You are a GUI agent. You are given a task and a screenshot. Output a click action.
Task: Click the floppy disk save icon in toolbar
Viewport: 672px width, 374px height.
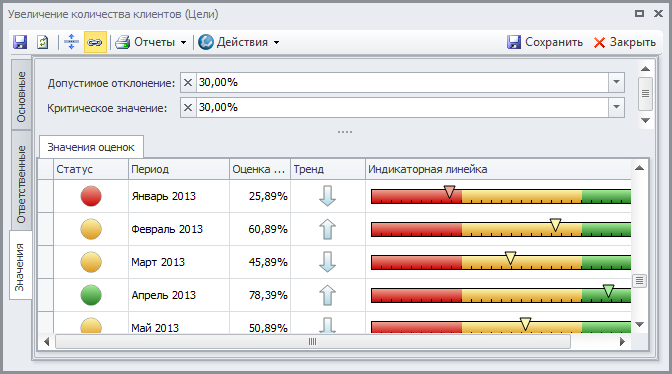coord(20,42)
